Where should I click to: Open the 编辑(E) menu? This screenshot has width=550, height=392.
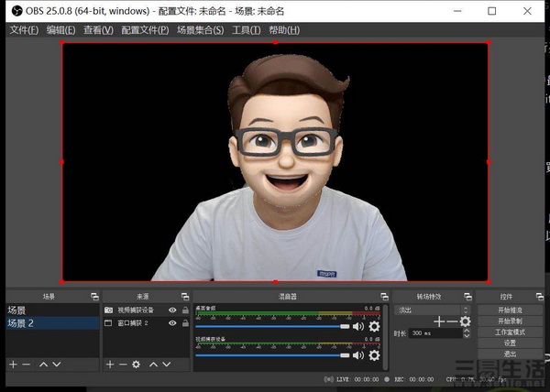(x=60, y=30)
